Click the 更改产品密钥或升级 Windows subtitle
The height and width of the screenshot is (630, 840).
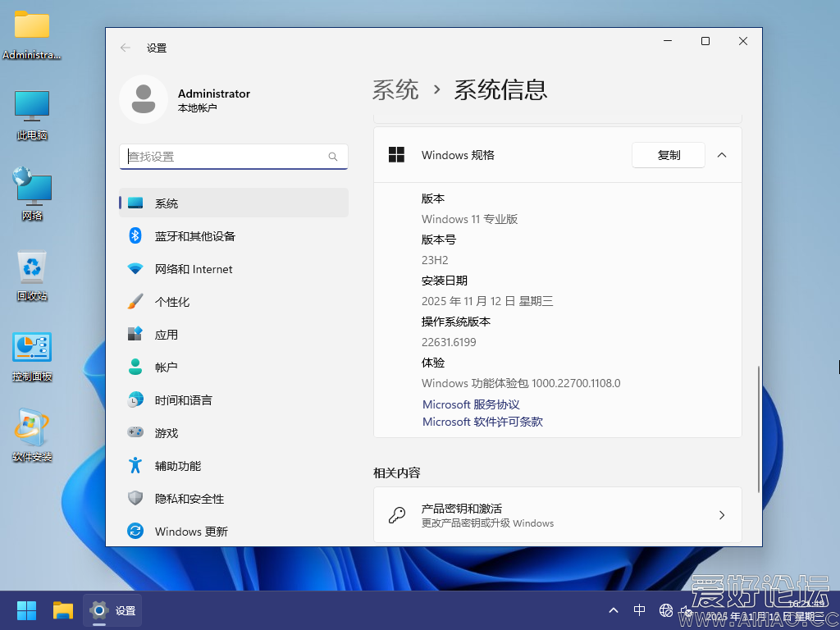[487, 523]
